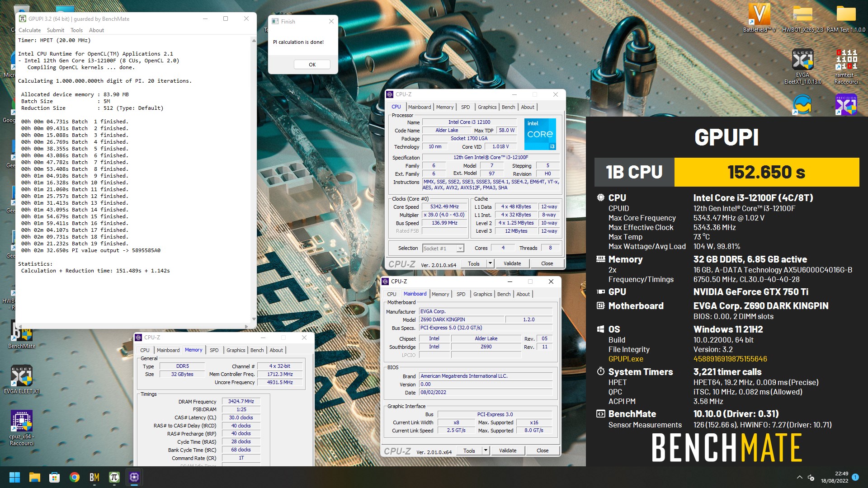The width and height of the screenshot is (868, 488).
Task: Open Google Chrome from taskbar
Action: click(x=74, y=477)
